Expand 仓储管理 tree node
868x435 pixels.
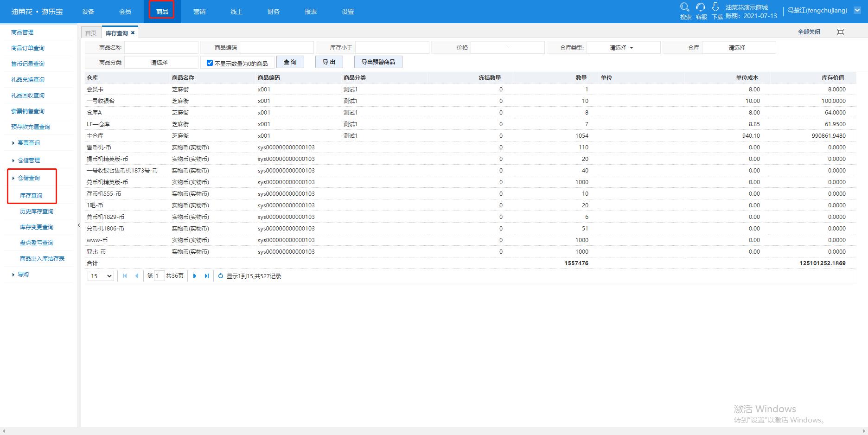pyautogui.click(x=13, y=160)
